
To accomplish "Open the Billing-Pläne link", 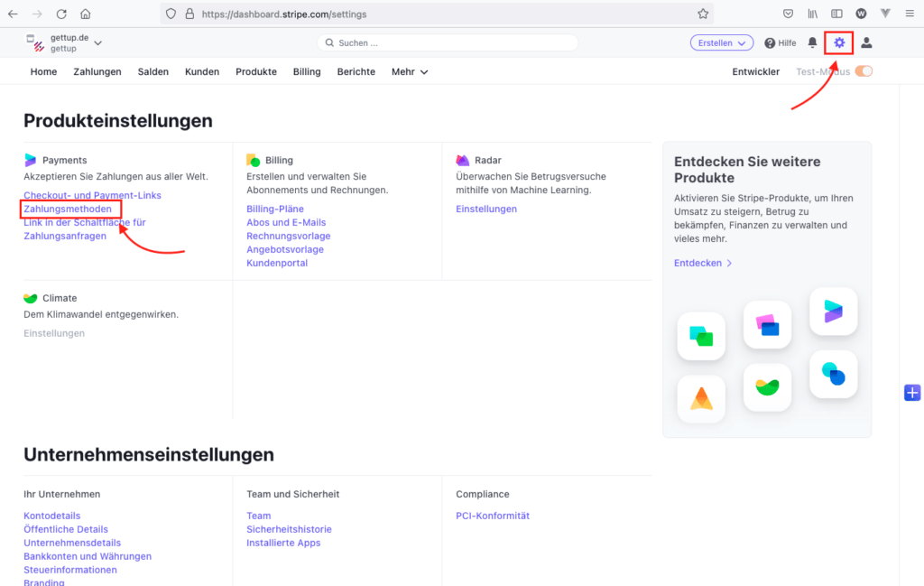I will click(275, 209).
